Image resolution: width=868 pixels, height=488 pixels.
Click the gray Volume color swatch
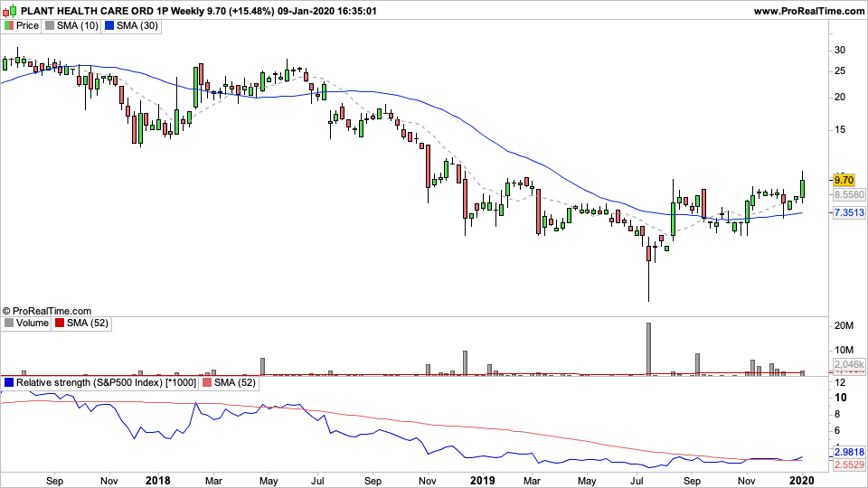pos(8,324)
